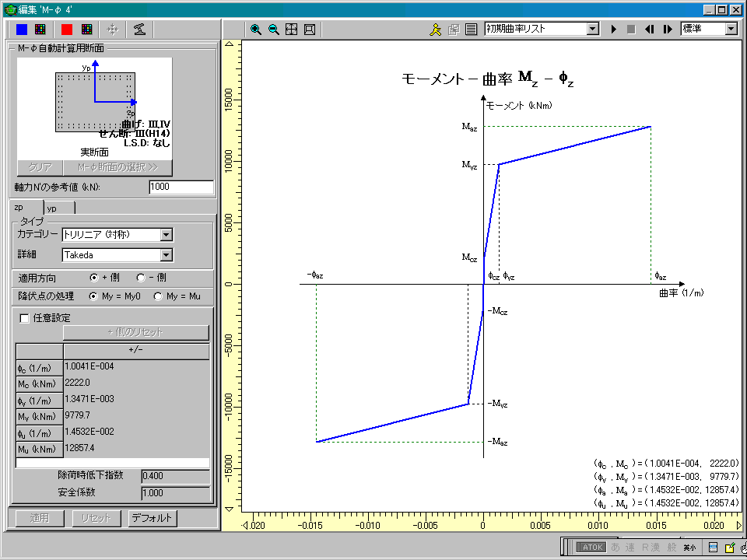Open the カテゴリー dropdown
This screenshot has height=560, width=747.
coord(166,235)
